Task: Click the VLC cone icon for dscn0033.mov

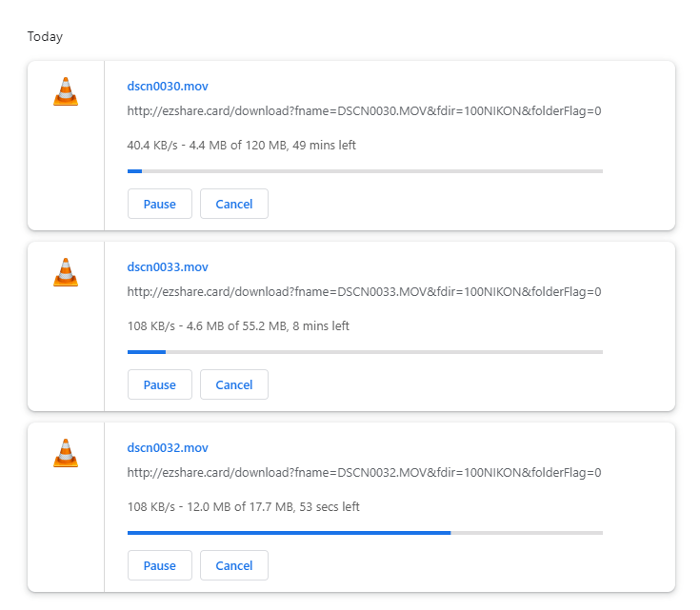Action: [x=66, y=272]
